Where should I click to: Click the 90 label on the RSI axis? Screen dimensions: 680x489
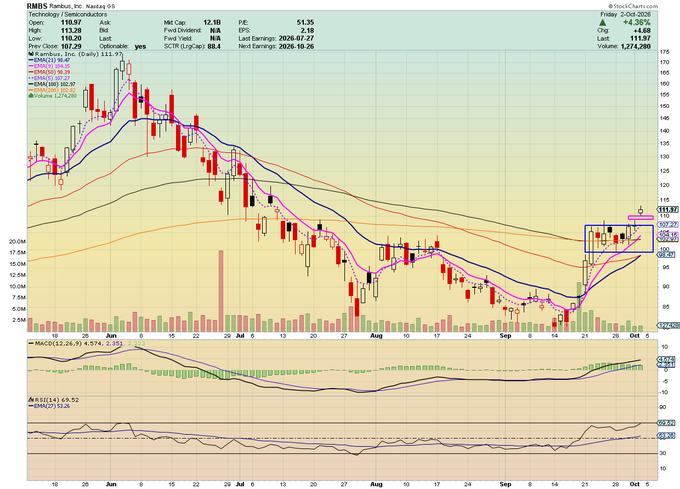[663, 407]
